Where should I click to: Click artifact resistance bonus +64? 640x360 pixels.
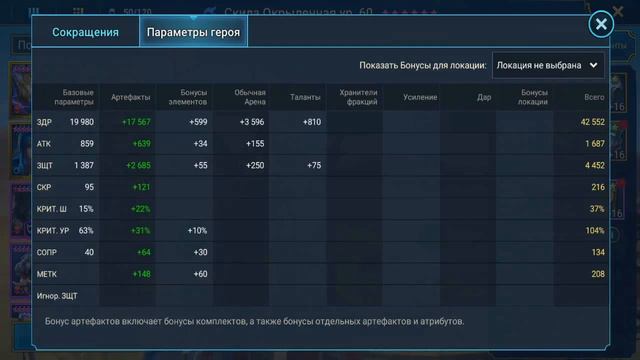[x=143, y=252]
